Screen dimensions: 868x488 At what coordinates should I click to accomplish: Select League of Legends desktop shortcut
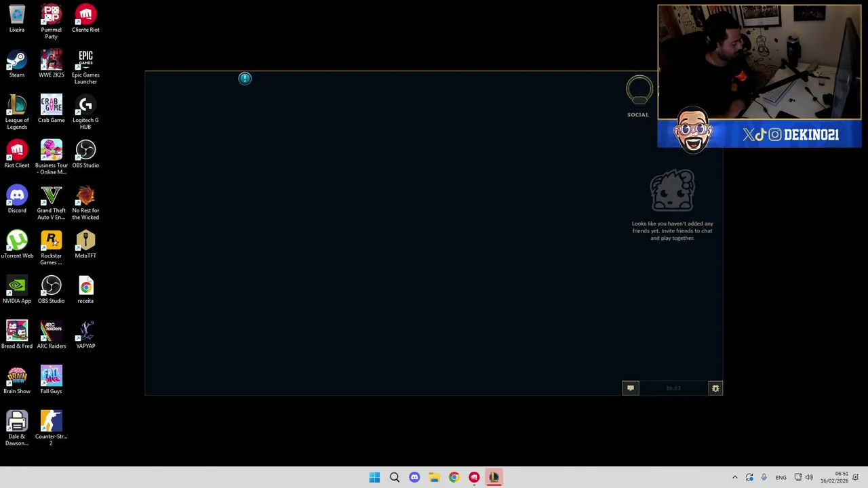(x=17, y=113)
